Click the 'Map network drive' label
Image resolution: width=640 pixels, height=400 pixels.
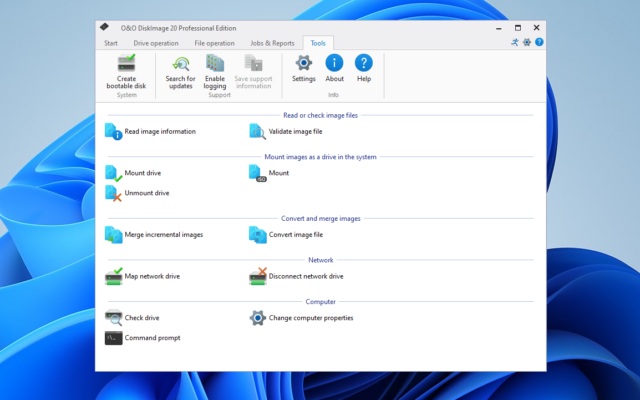(152, 276)
